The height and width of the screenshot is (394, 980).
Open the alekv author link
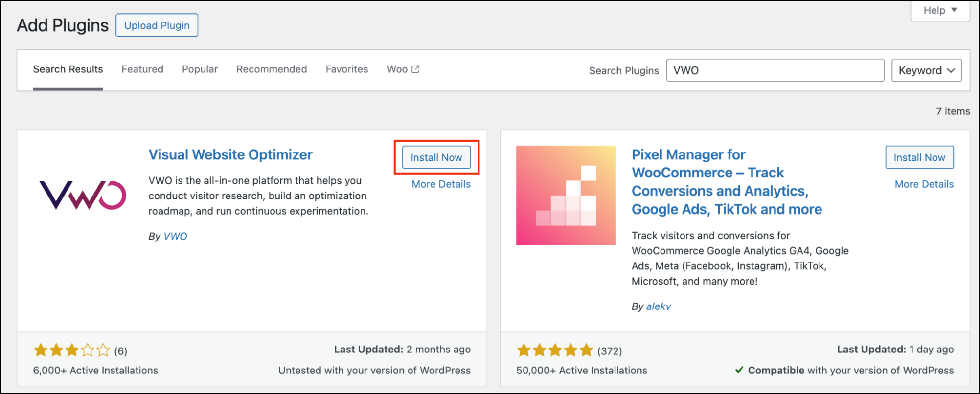pyautogui.click(x=659, y=306)
